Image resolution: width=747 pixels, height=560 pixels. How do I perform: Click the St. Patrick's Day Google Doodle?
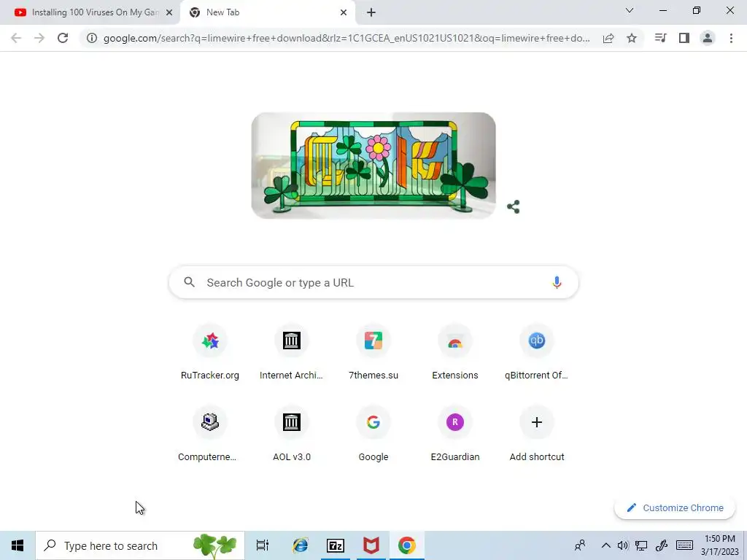point(373,166)
